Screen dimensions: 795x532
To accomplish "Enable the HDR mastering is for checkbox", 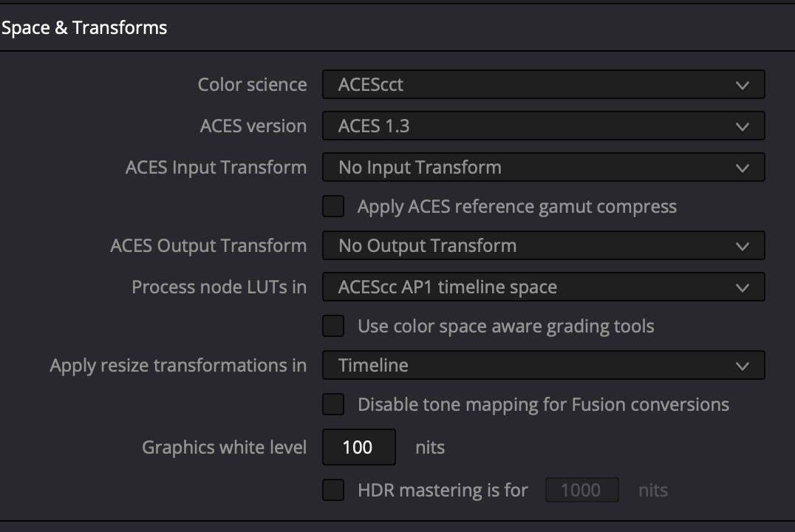I will (334, 490).
